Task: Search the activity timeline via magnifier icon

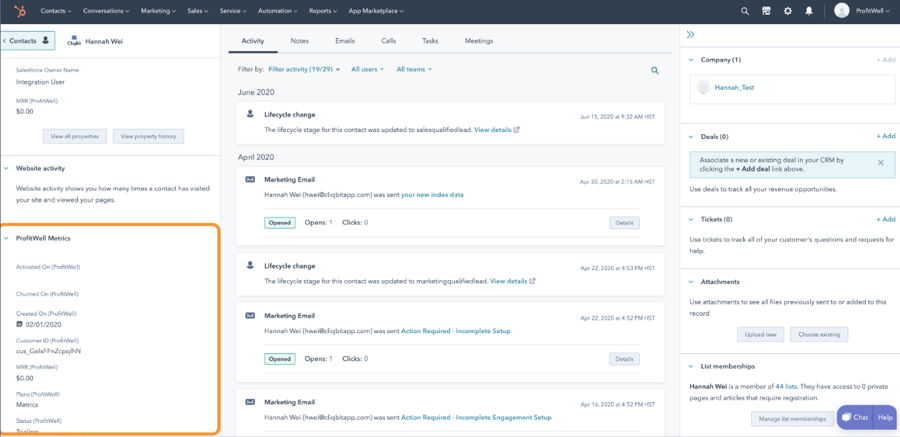Action: point(655,71)
